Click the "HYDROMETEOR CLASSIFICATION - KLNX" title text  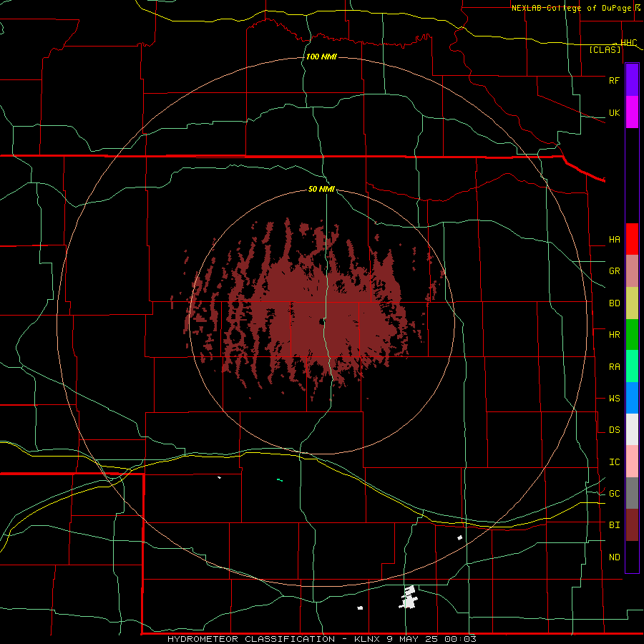click(x=275, y=639)
